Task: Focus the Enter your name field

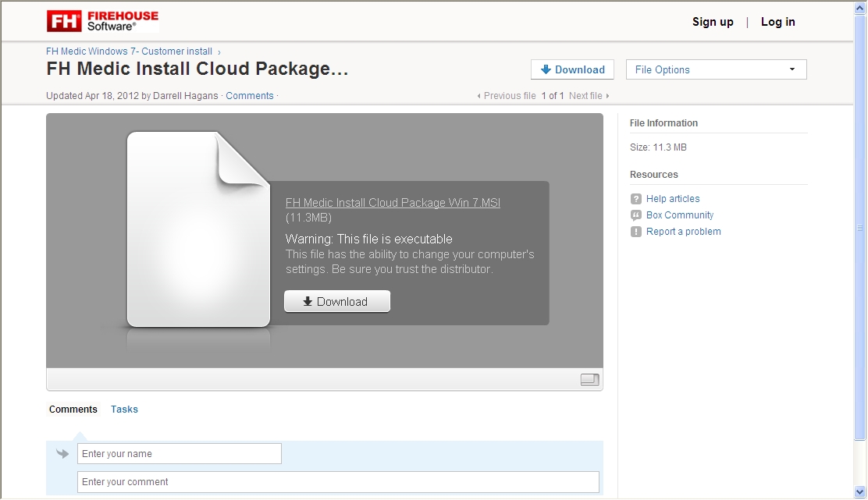Action: pyautogui.click(x=180, y=453)
